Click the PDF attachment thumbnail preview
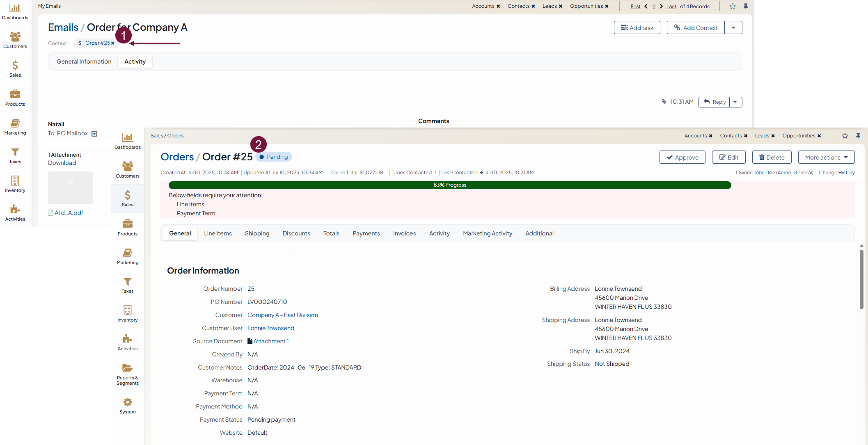 click(71, 187)
